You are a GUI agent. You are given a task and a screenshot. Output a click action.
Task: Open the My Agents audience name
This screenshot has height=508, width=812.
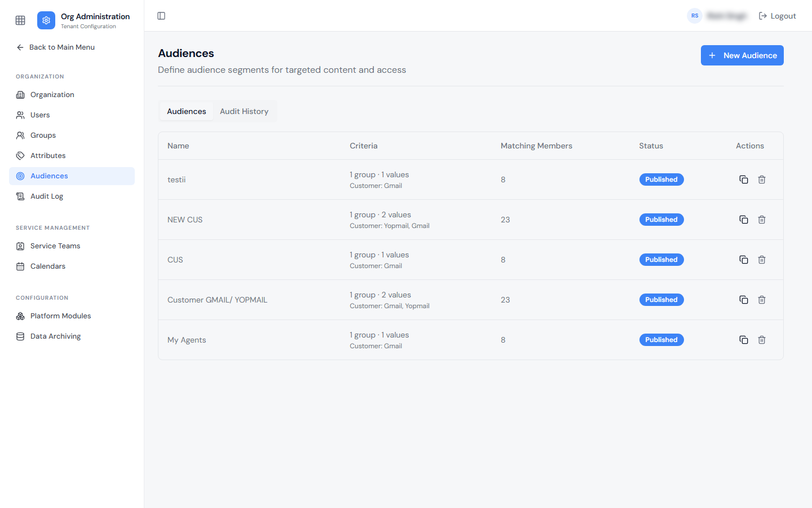(187, 340)
